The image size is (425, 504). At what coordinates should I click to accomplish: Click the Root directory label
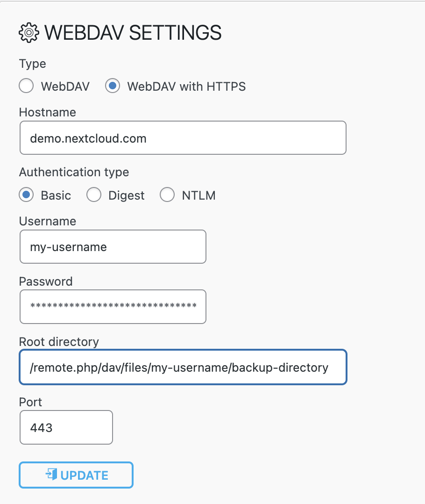click(59, 342)
